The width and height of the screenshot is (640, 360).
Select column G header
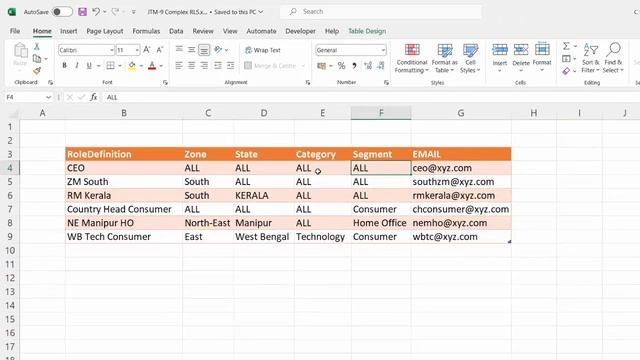pos(461,113)
